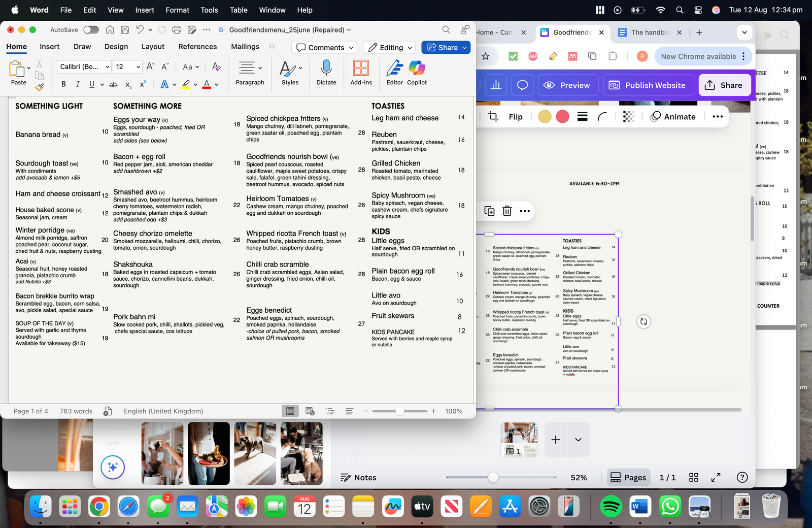Toggle strikethrough formatting in Word
This screenshot has width=812, height=528.
tap(113, 84)
